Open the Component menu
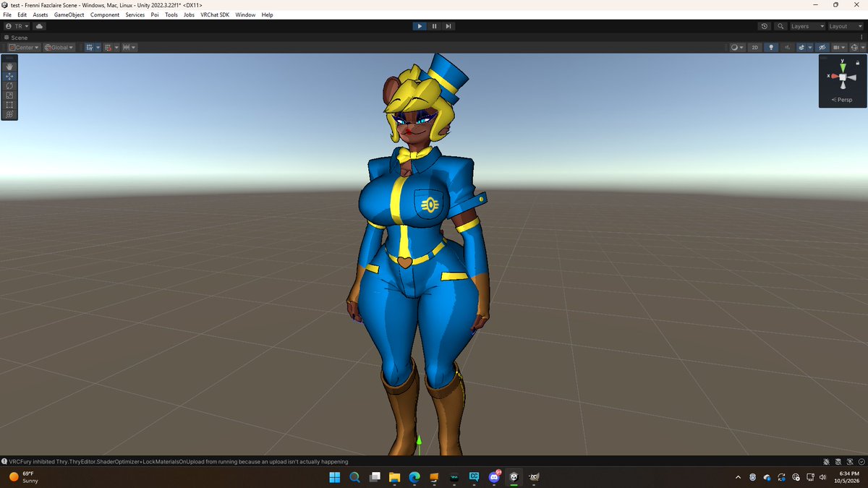Screen dimensions: 868x488 tap(105, 14)
